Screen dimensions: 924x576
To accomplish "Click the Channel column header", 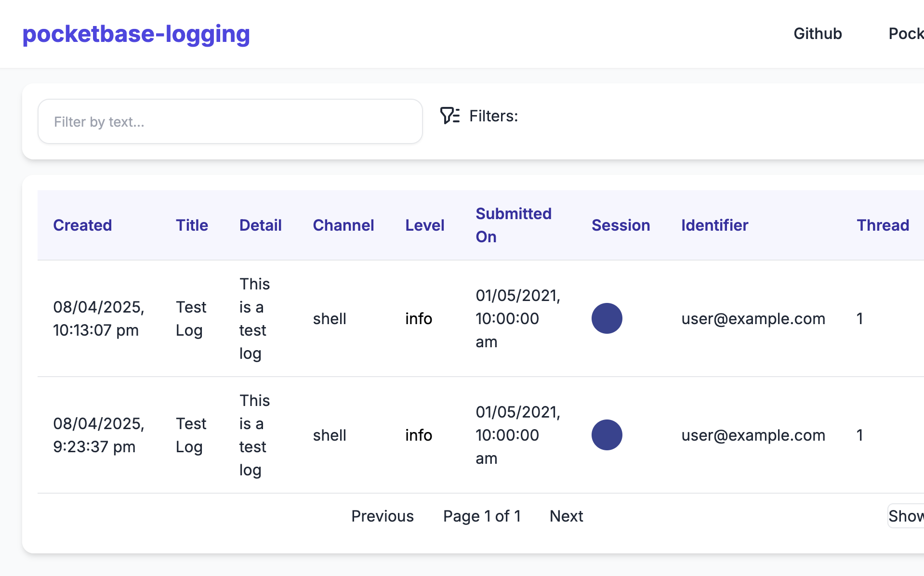I will pyautogui.click(x=343, y=225).
